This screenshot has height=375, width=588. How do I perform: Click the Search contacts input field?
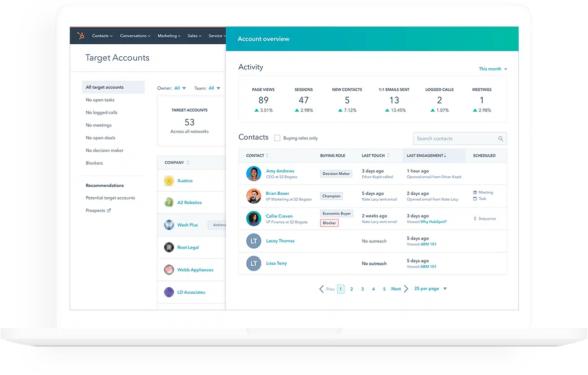coord(455,139)
